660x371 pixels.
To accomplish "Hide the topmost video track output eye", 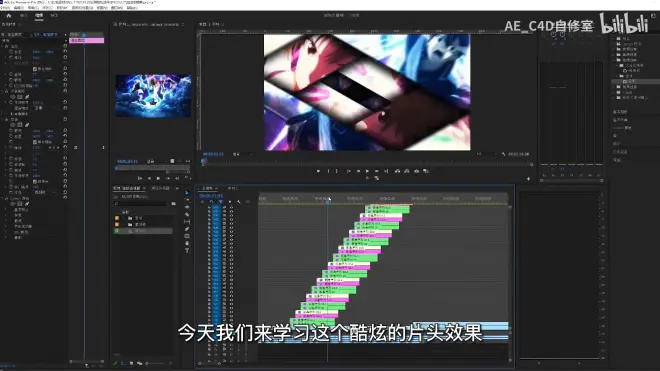I will pos(231,208).
